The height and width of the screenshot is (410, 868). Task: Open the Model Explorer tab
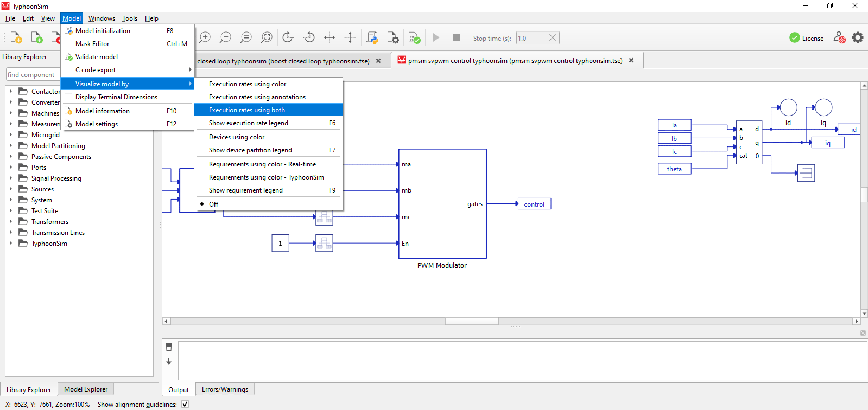coord(86,389)
